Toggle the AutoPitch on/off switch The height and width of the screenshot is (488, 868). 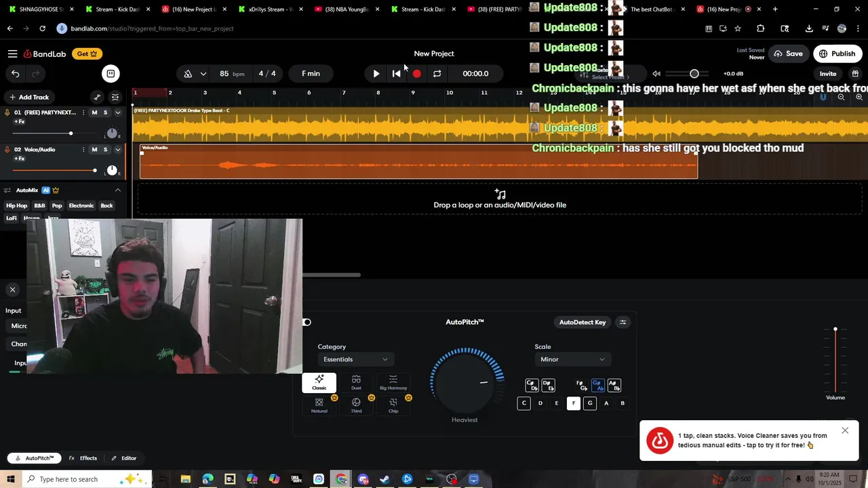307,322
